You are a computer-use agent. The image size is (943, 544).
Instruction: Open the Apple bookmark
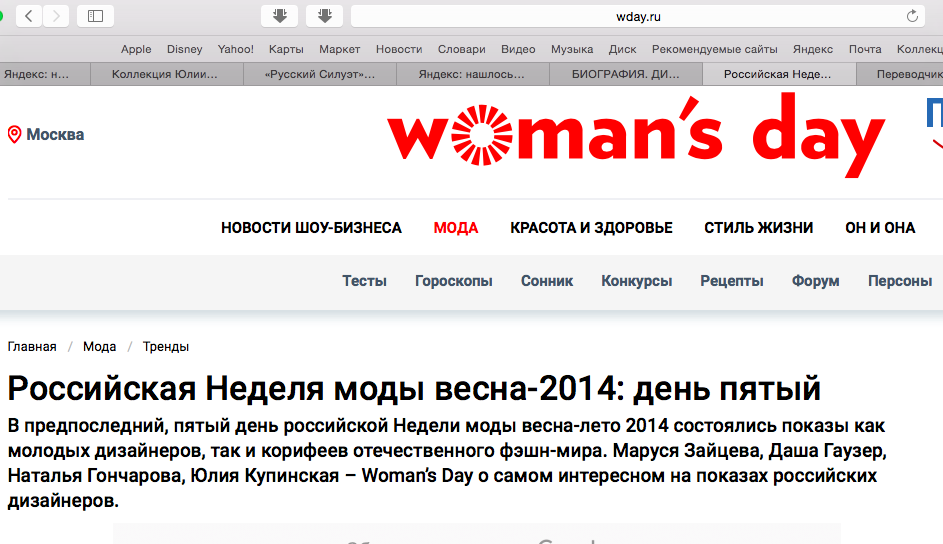(x=136, y=49)
